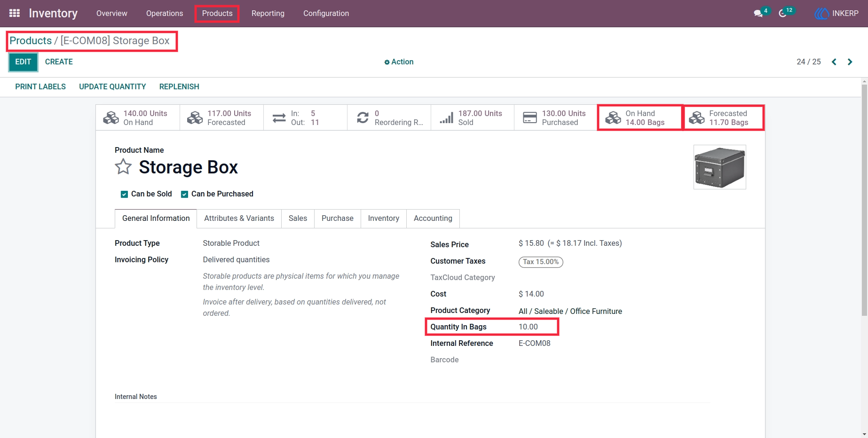Open the Operations menu
This screenshot has width=868, height=438.
(165, 13)
